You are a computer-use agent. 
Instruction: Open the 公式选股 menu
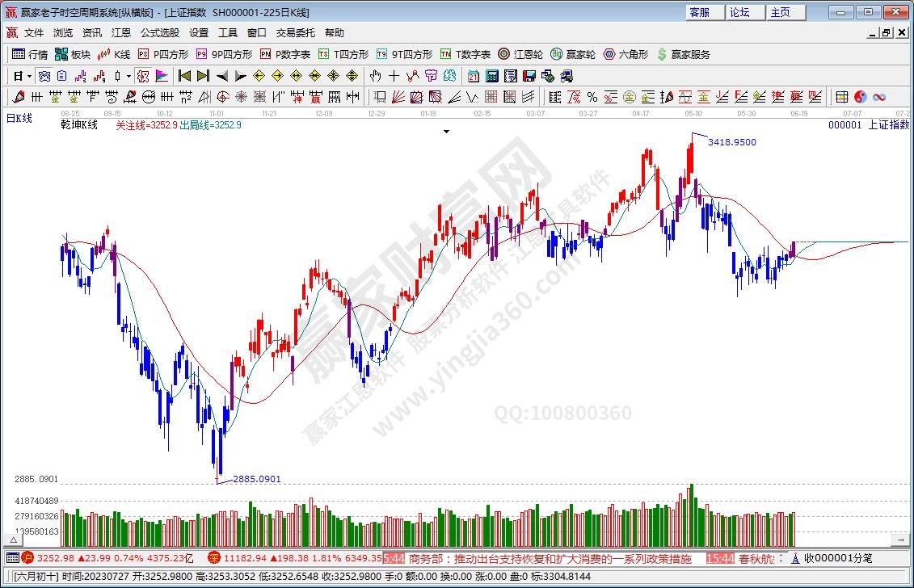pyautogui.click(x=160, y=33)
